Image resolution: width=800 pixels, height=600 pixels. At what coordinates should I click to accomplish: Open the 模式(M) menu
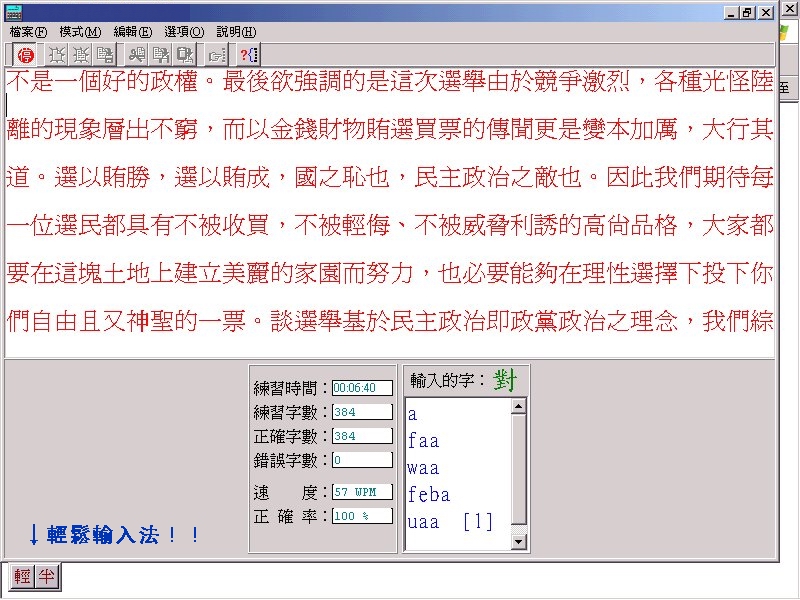tap(80, 31)
